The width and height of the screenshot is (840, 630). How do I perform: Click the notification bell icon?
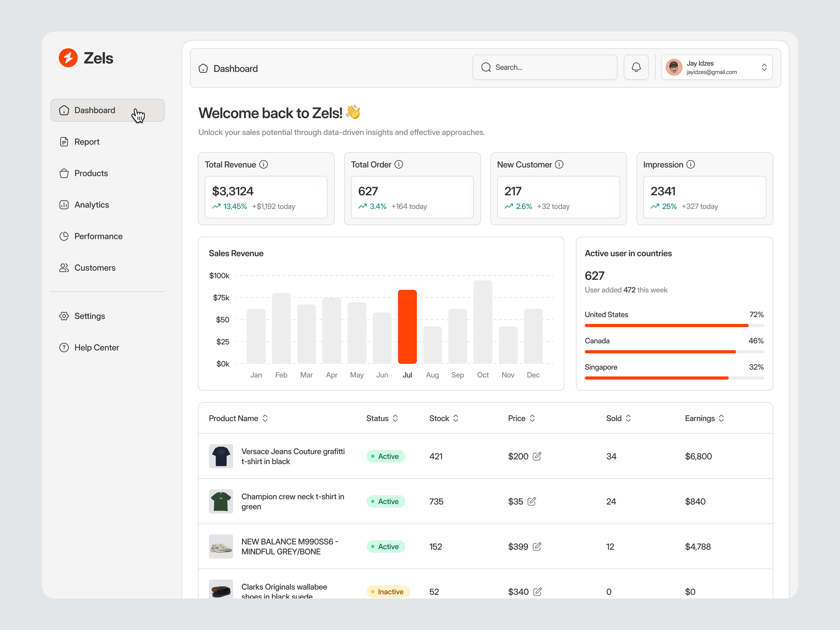pos(636,67)
